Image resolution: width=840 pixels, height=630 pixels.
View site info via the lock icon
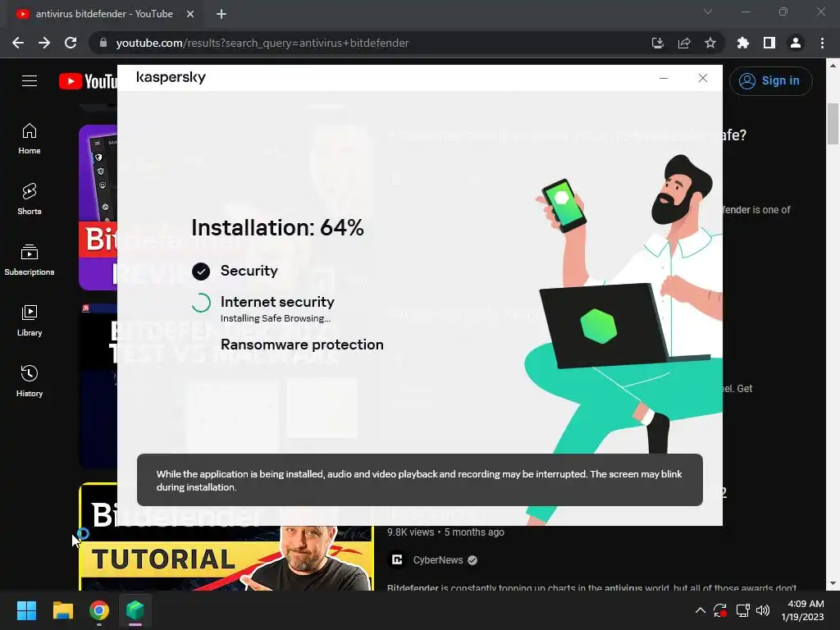[x=103, y=43]
